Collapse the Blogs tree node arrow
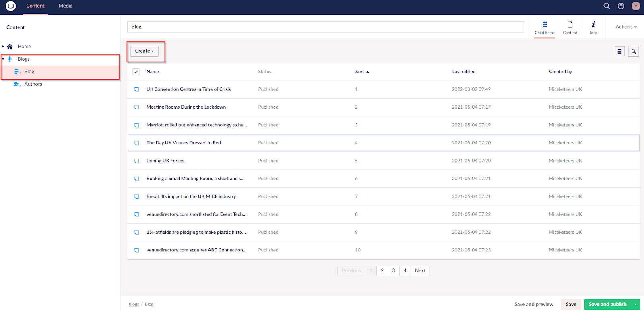644x311 pixels. tap(3, 59)
